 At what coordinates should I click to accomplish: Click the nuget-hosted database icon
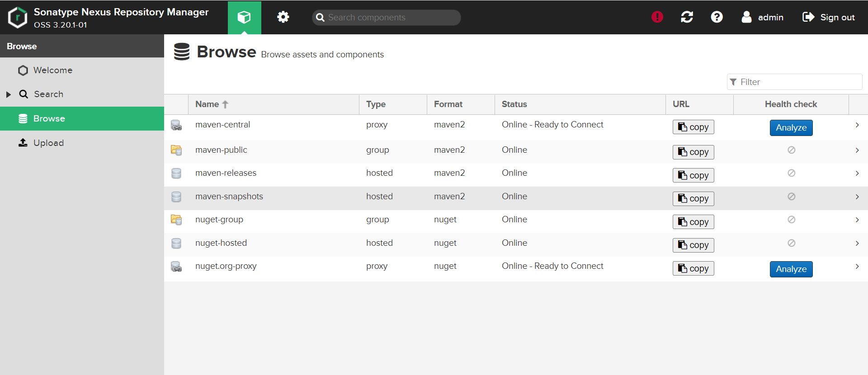click(176, 244)
